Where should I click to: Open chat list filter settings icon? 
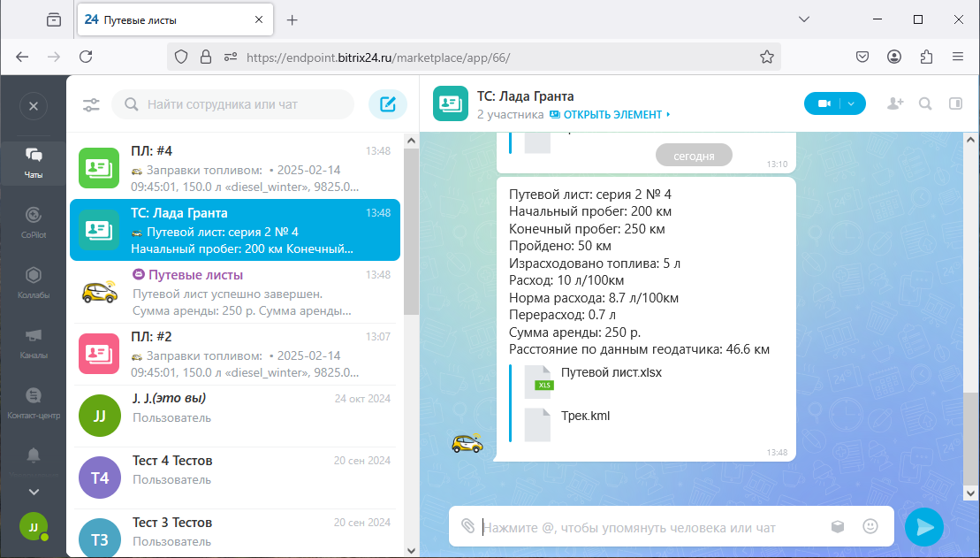(x=91, y=104)
